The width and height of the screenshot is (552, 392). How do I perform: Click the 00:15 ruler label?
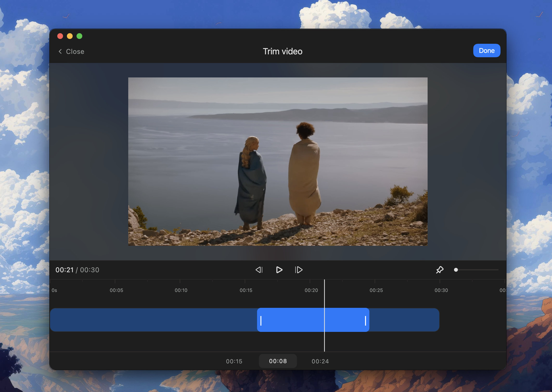(x=246, y=290)
